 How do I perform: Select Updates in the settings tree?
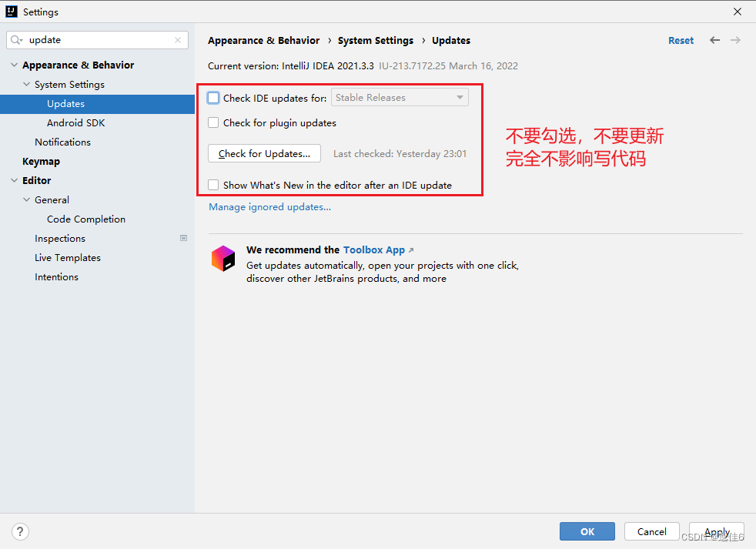click(x=98, y=104)
